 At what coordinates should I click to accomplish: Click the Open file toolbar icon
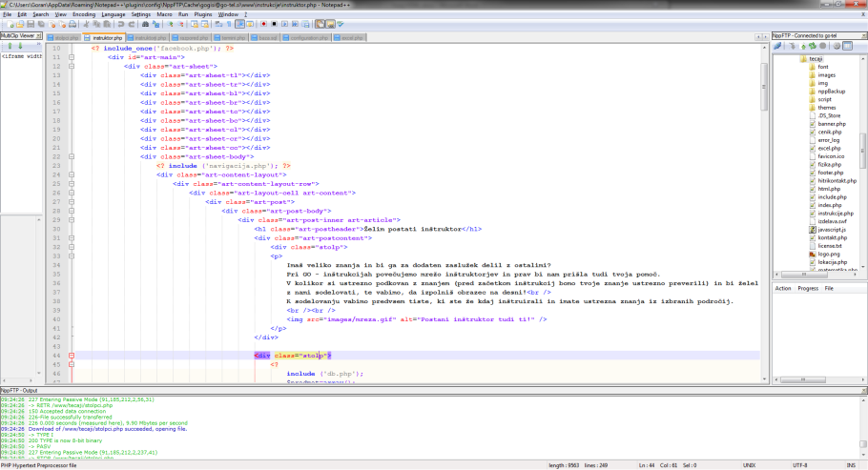(x=20, y=25)
